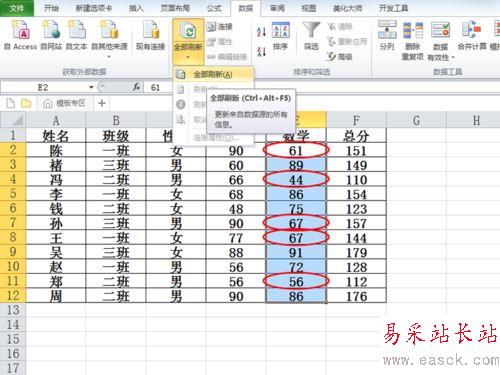Screen dimensions: 500x375
Task: Click total score cell 176
Action: pyautogui.click(x=356, y=296)
